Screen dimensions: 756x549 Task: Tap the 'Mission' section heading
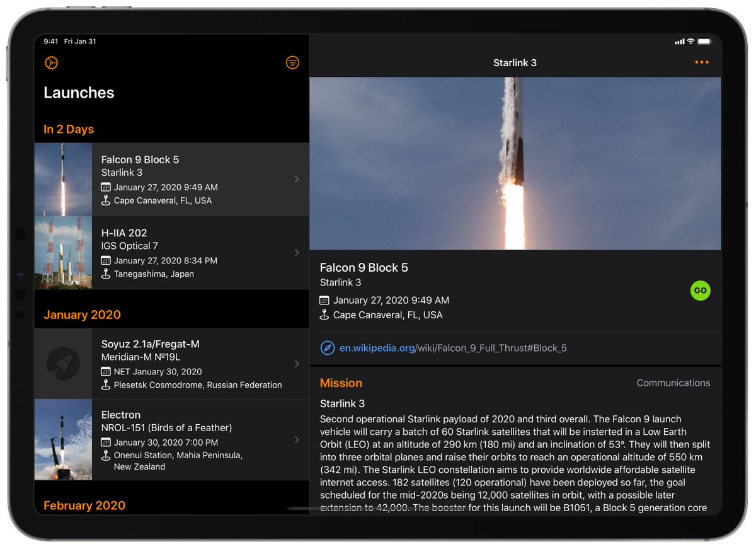click(x=341, y=383)
